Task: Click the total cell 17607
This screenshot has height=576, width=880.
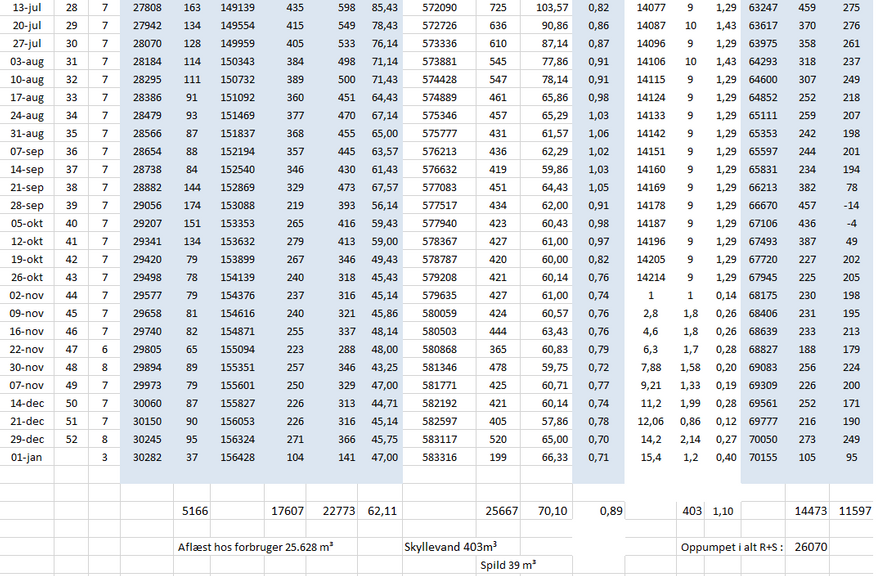Action: (x=287, y=511)
